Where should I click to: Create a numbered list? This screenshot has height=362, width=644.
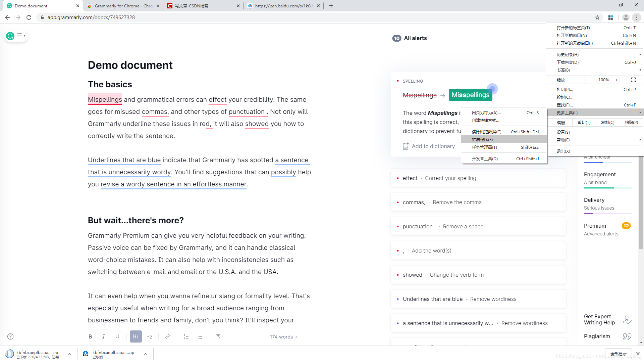[186, 336]
